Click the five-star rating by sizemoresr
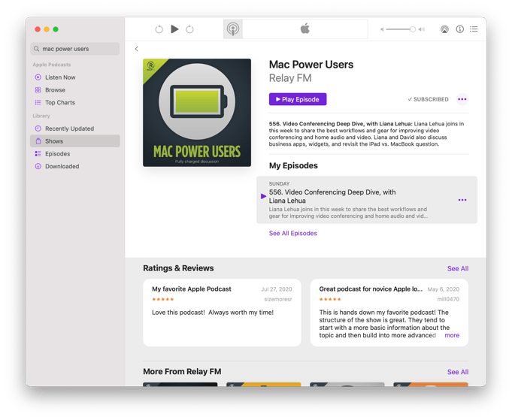 click(x=163, y=299)
